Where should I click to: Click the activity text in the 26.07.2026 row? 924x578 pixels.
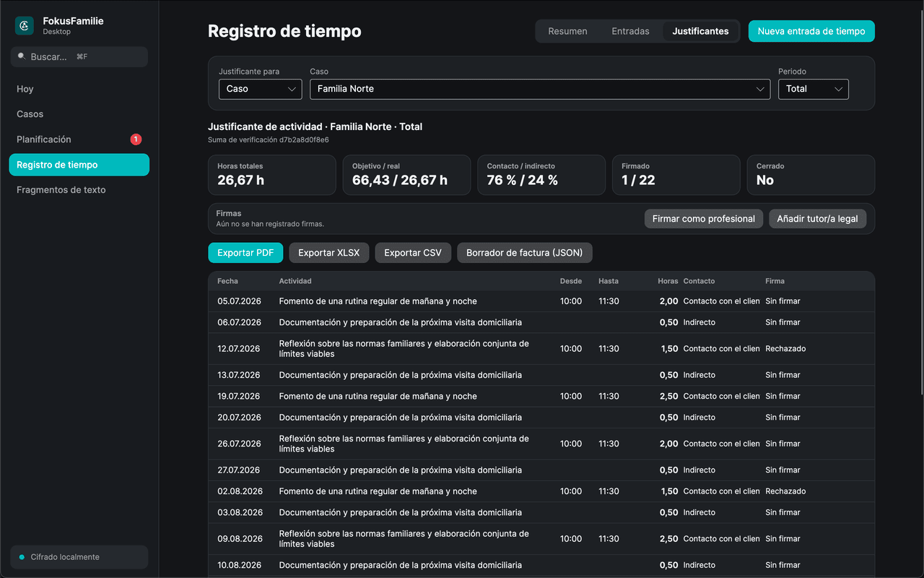404,444
